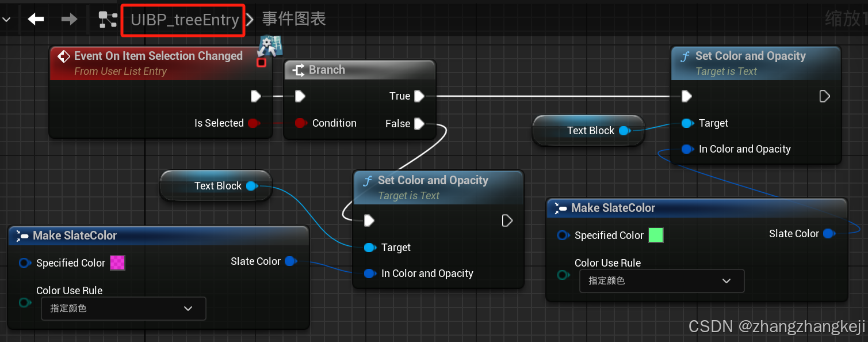Image resolution: width=868 pixels, height=342 pixels.
Task: Select the 事件图表 breadcrumb
Action: click(294, 19)
